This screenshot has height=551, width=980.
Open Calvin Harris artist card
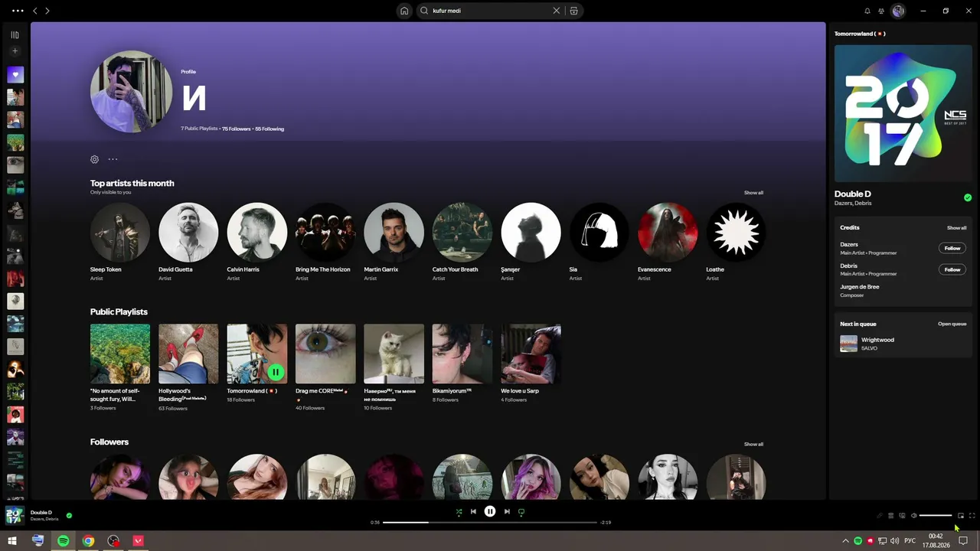coord(257,242)
